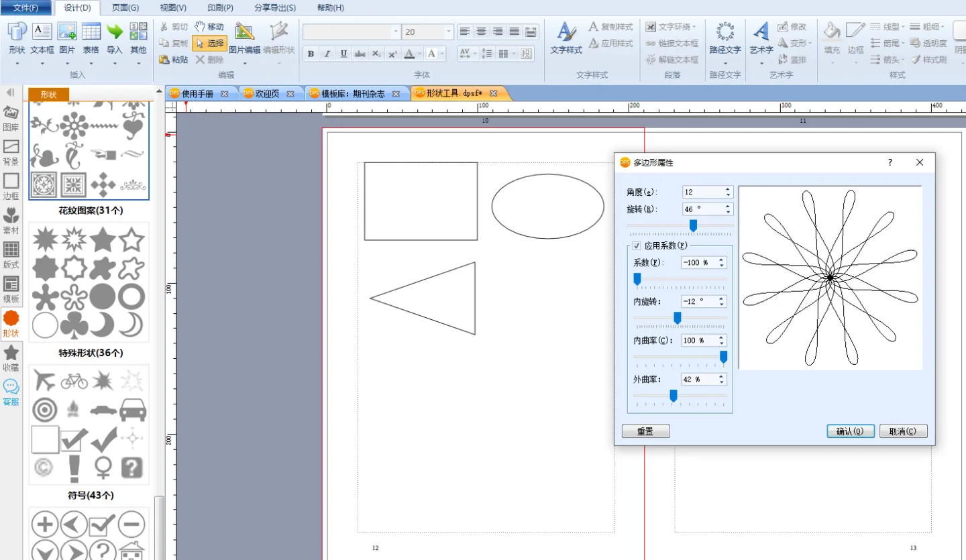Toggle the Apply Coefficient (应用系数) checkbox
The width and height of the screenshot is (966, 560).
(637, 245)
